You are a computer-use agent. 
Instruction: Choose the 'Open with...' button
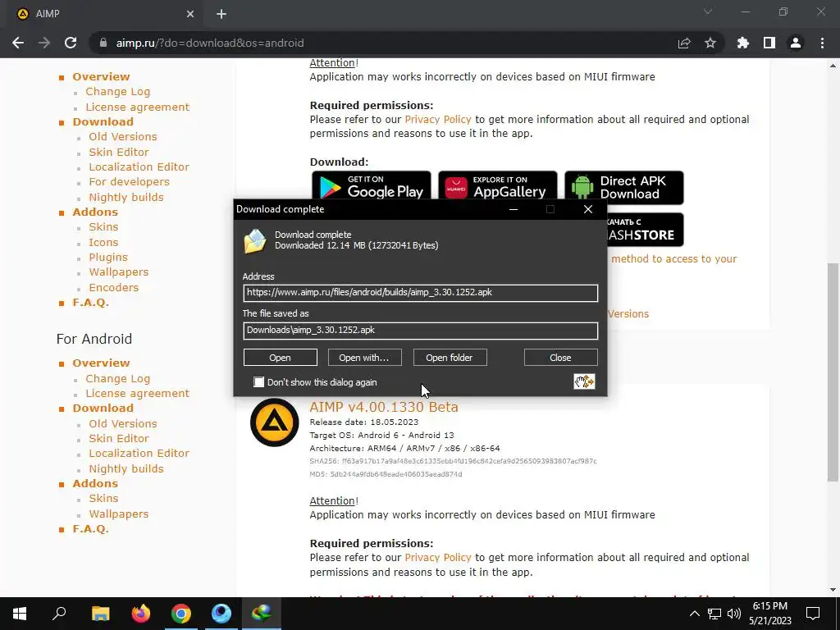pyautogui.click(x=364, y=358)
